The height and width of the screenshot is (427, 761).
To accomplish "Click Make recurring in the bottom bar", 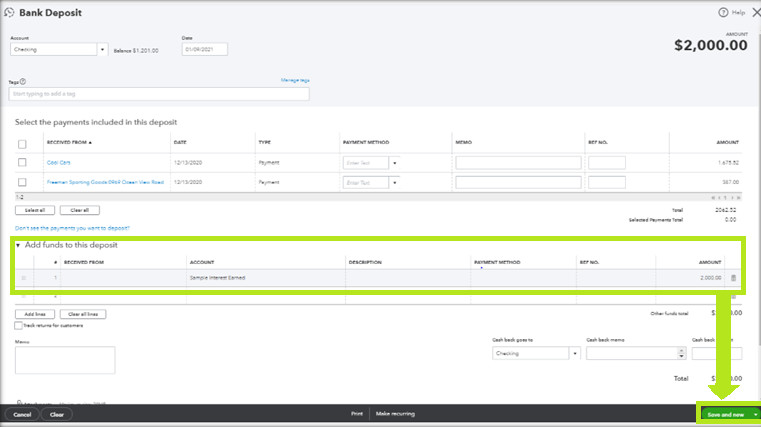I will [x=395, y=414].
